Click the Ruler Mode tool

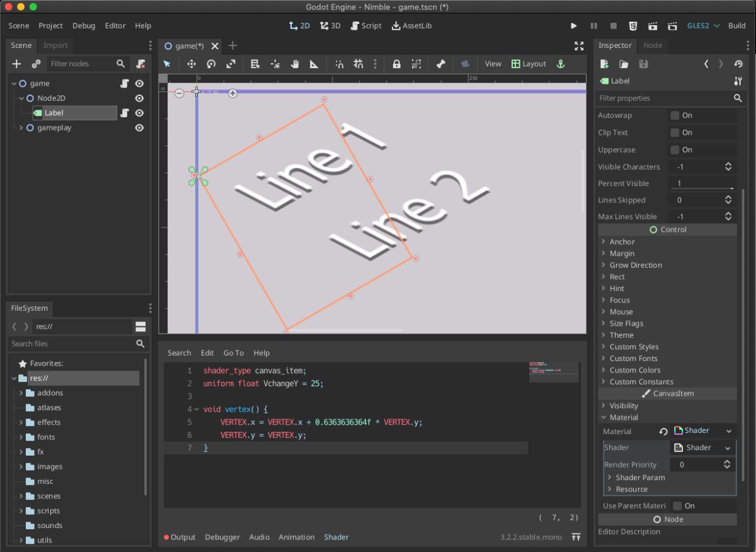(x=314, y=64)
